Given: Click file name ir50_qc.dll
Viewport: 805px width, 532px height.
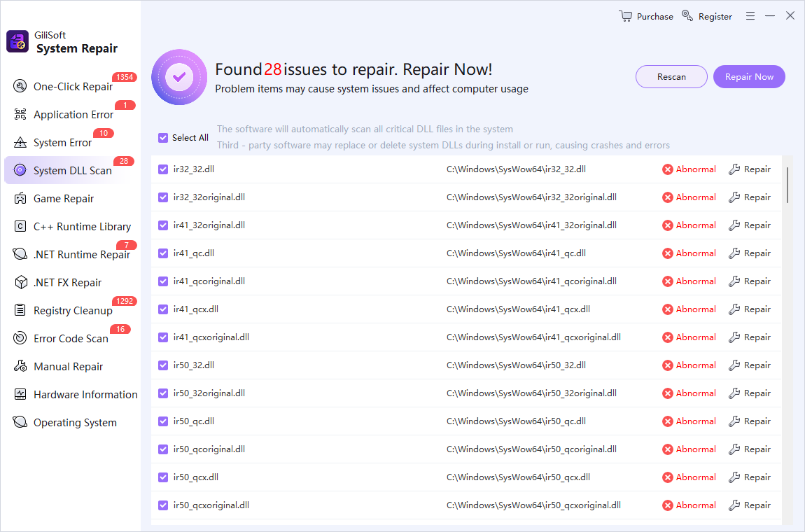Looking at the screenshot, I should 193,421.
